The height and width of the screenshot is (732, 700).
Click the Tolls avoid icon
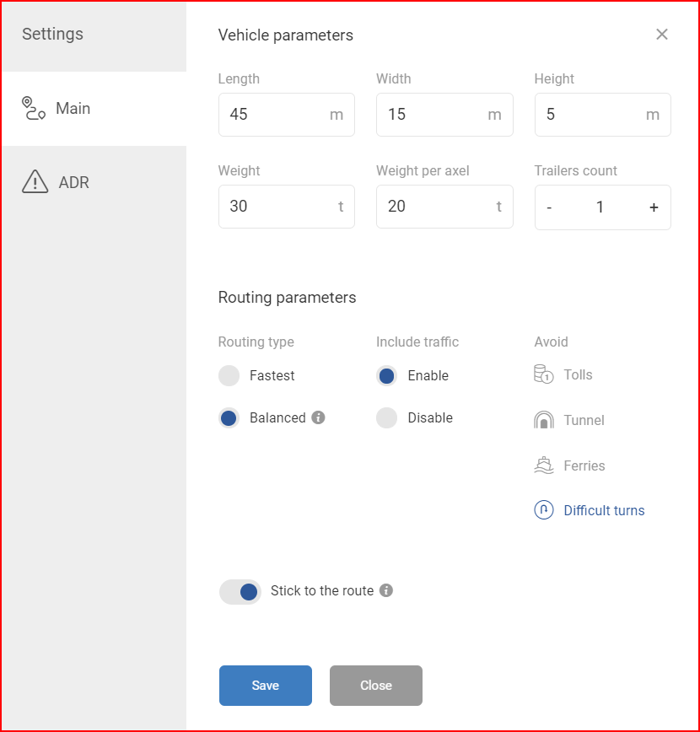click(x=544, y=374)
